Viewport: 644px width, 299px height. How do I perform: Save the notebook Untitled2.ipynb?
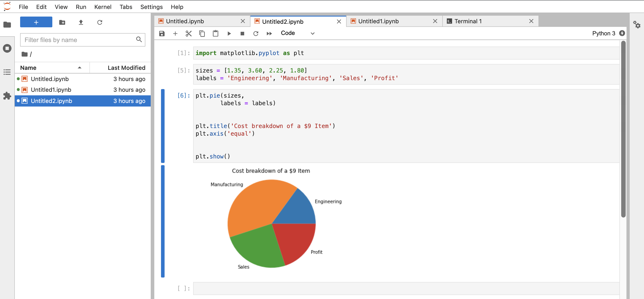tap(161, 33)
